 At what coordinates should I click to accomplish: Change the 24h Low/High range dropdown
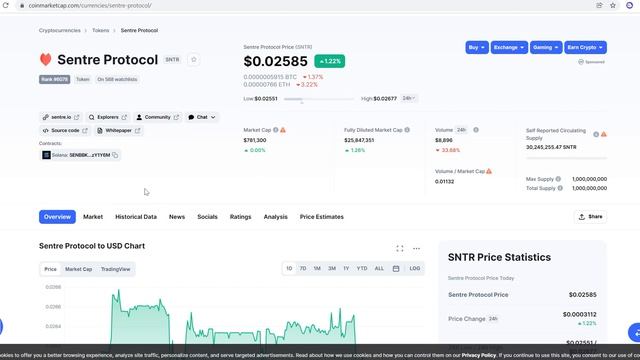[x=409, y=98]
